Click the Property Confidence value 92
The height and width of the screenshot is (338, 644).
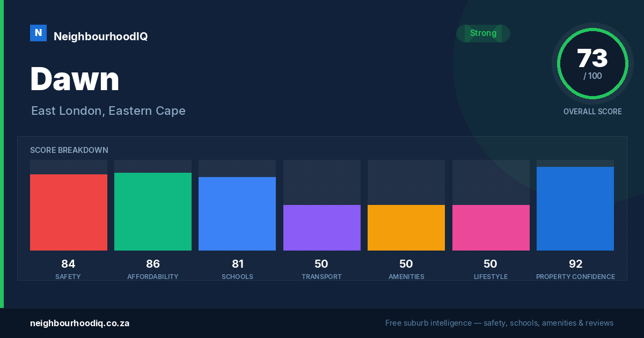coord(575,264)
